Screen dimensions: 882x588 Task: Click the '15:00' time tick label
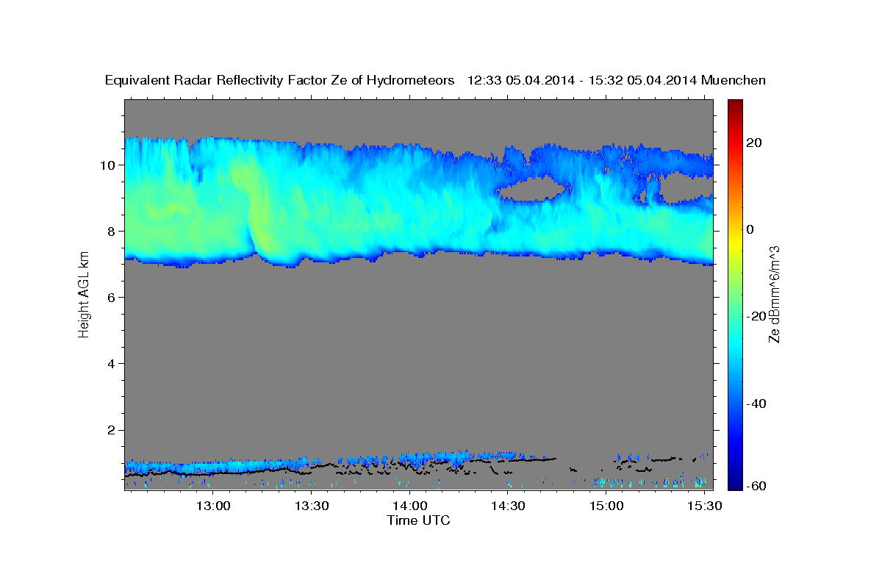point(606,506)
